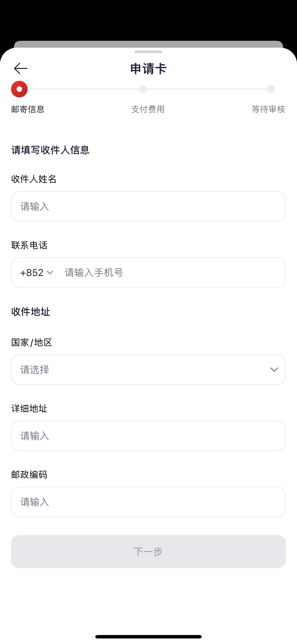This screenshot has height=644, width=297.
Task: Click the 申请卡 page title
Action: pyautogui.click(x=148, y=69)
